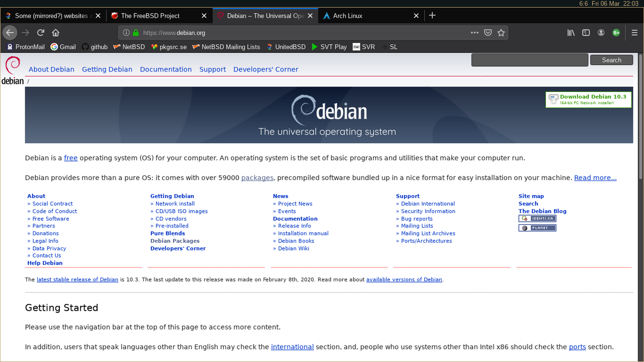The image size is (644, 362).
Task: Close the Some (mirrored?) websites tab
Action: [98, 16]
